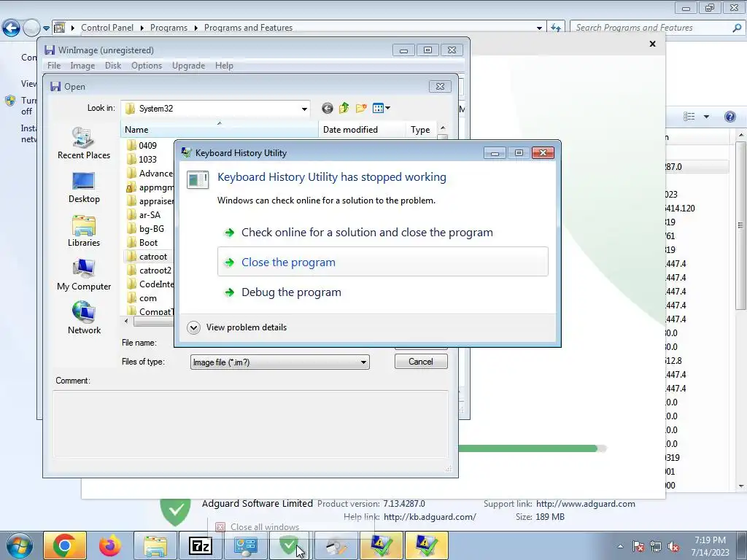Select the bg-BG folder
This screenshot has height=560, width=747.
[145, 229]
